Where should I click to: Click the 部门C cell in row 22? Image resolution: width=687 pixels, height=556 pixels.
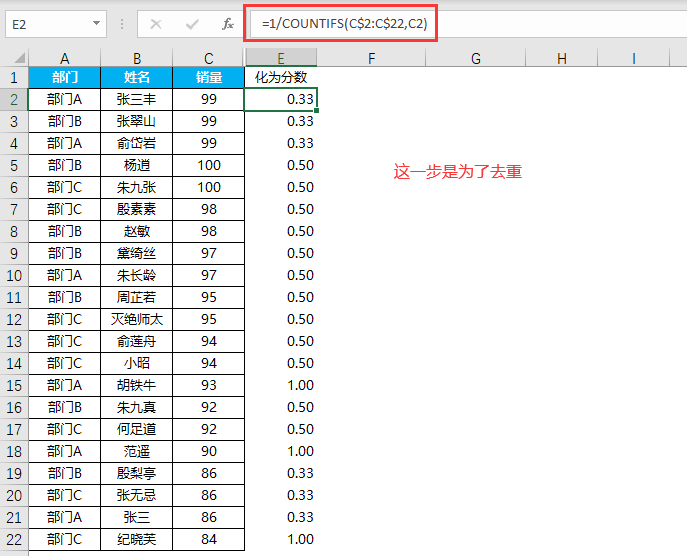(x=64, y=539)
